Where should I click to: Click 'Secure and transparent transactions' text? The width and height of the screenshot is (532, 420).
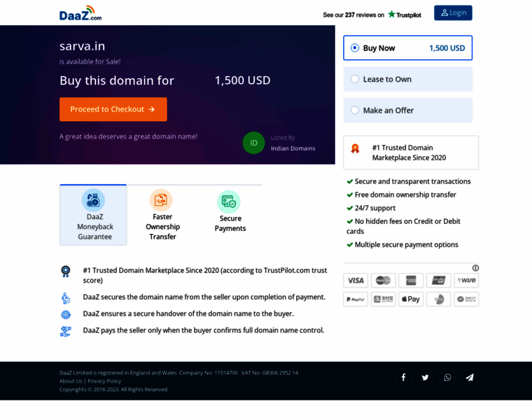click(x=412, y=181)
